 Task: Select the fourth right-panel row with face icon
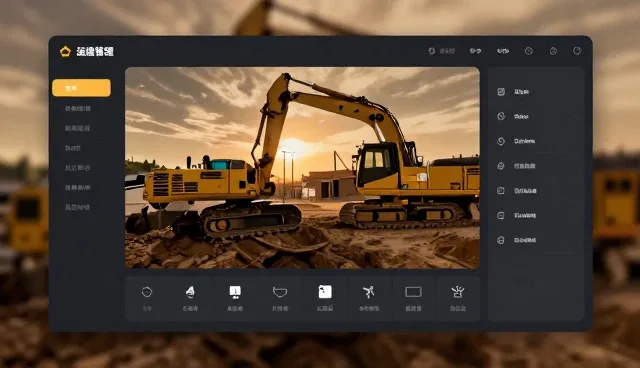536,166
